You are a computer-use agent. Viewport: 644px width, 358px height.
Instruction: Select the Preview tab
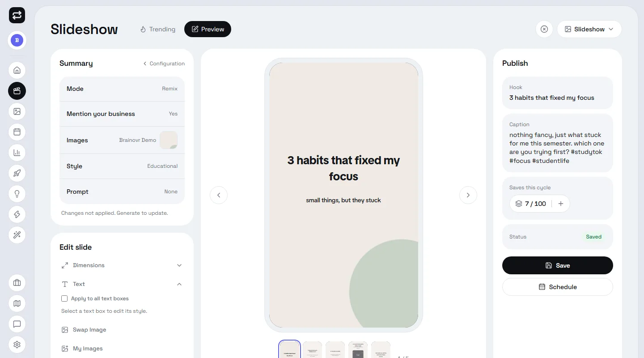208,29
